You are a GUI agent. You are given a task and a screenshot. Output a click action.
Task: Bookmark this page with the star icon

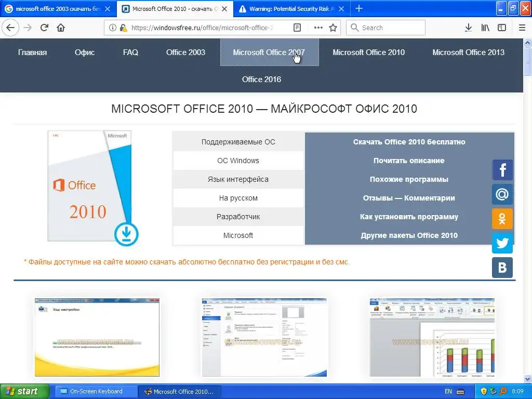click(x=333, y=28)
